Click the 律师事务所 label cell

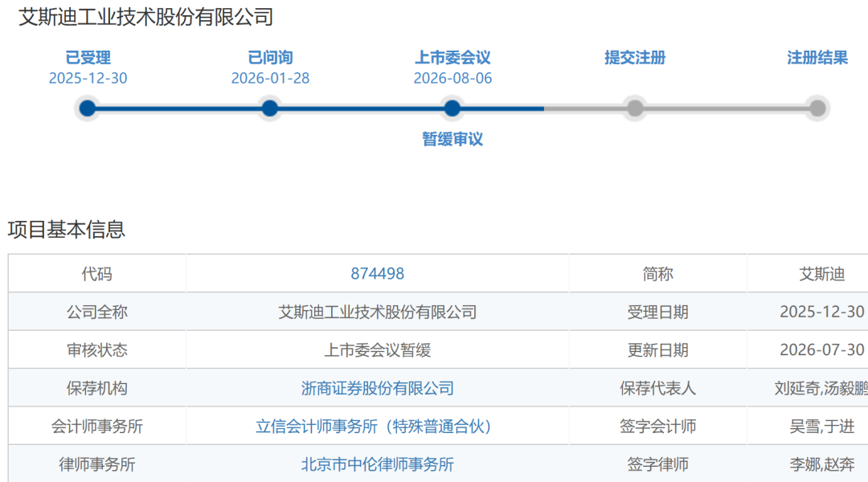point(97,464)
